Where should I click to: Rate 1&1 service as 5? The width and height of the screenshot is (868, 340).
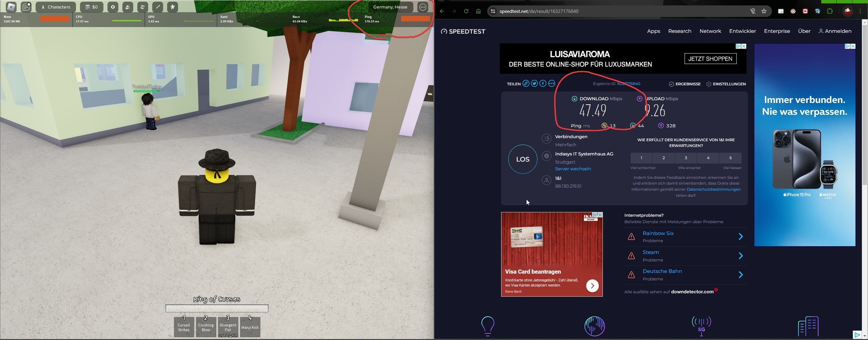point(730,158)
